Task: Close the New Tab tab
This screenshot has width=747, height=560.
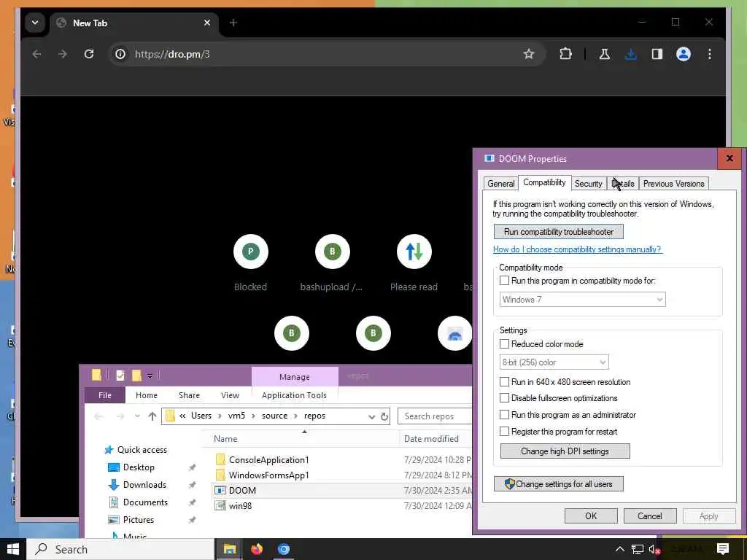Action: (207, 23)
